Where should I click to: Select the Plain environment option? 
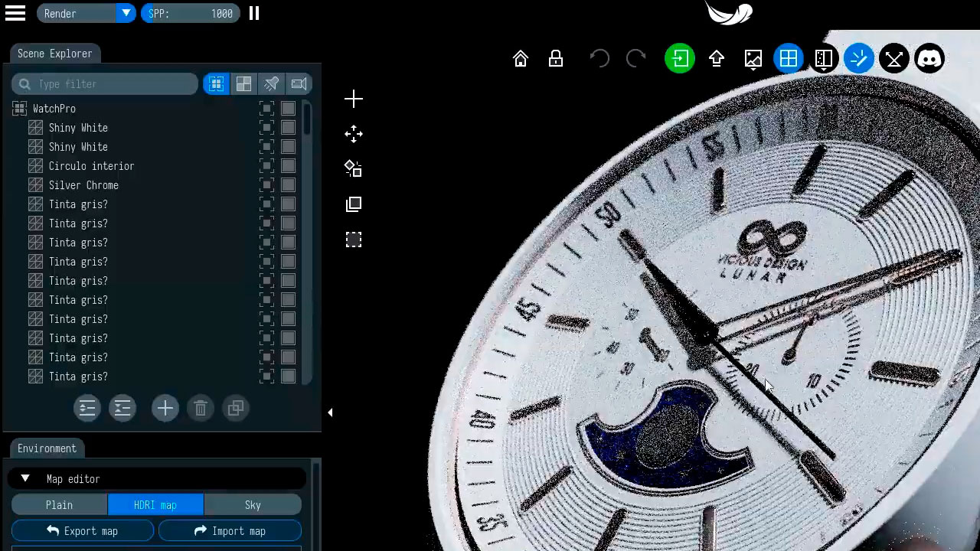pos(59,505)
